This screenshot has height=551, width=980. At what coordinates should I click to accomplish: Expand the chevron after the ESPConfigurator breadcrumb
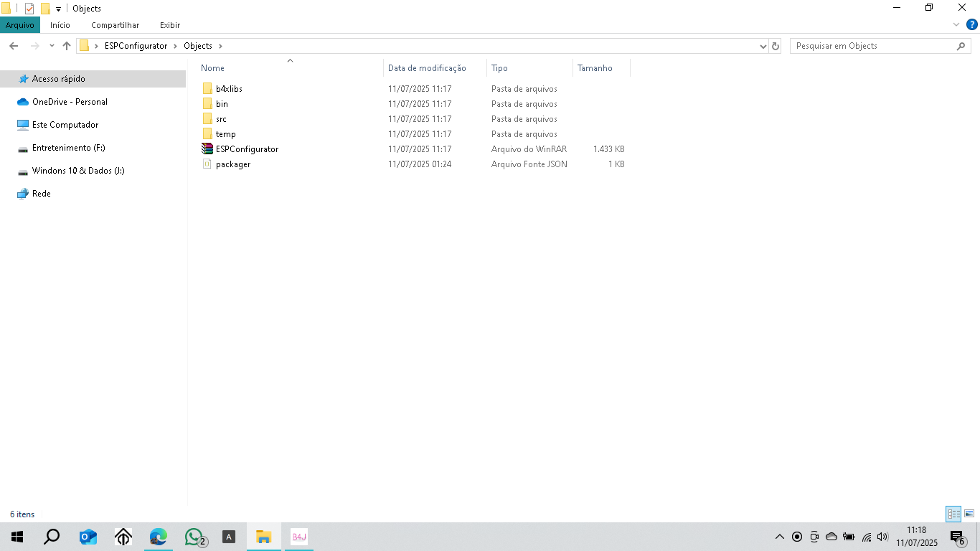point(176,46)
